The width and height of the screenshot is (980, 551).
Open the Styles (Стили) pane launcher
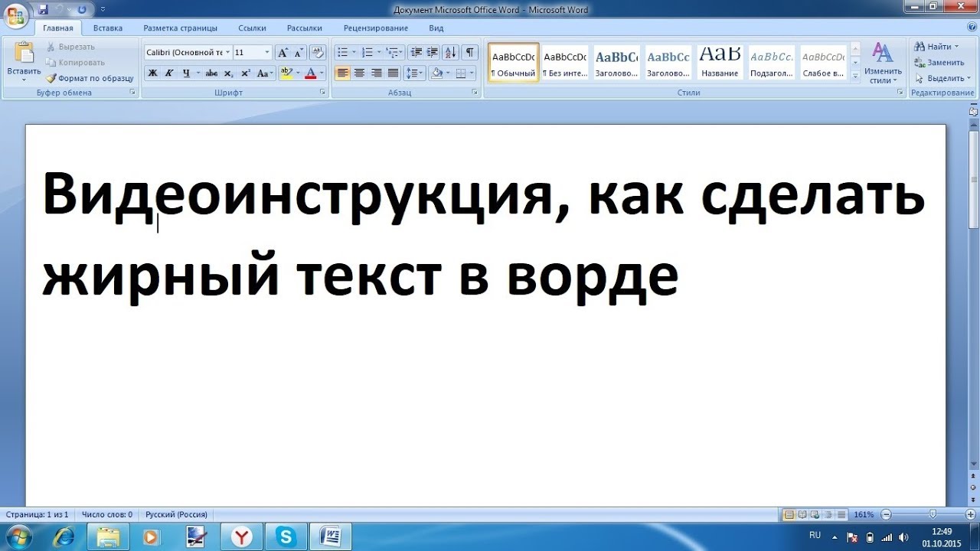click(900, 93)
